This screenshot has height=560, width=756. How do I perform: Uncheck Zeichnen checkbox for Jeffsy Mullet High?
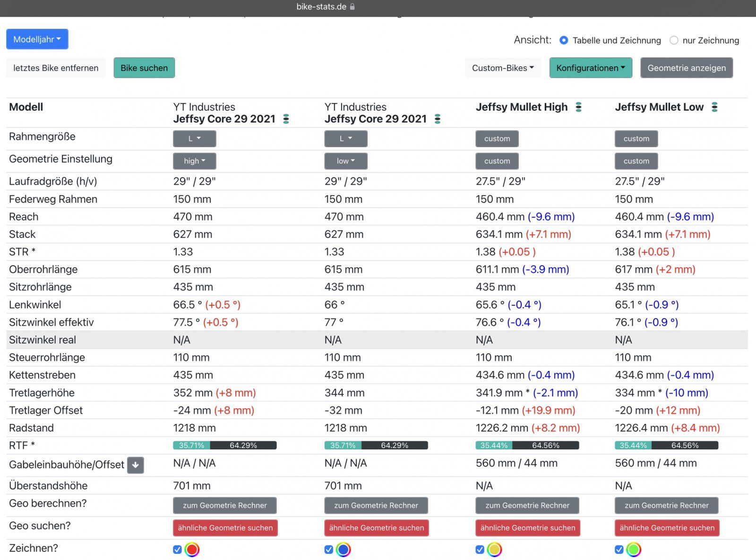480,550
